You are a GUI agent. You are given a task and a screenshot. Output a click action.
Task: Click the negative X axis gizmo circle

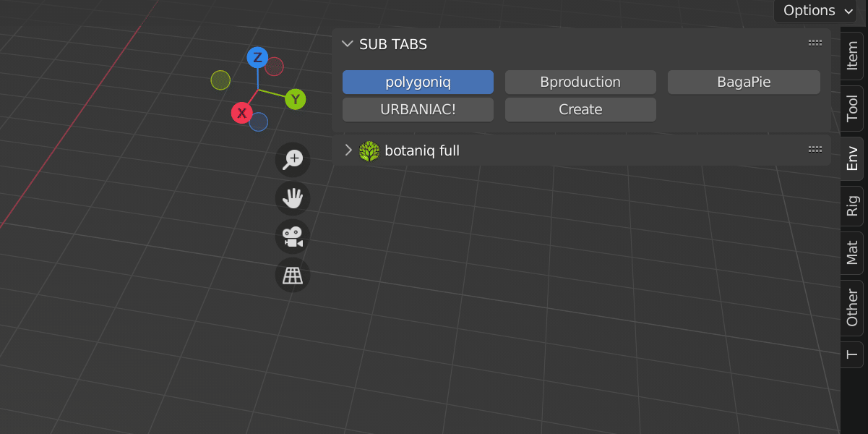pyautogui.click(x=274, y=67)
